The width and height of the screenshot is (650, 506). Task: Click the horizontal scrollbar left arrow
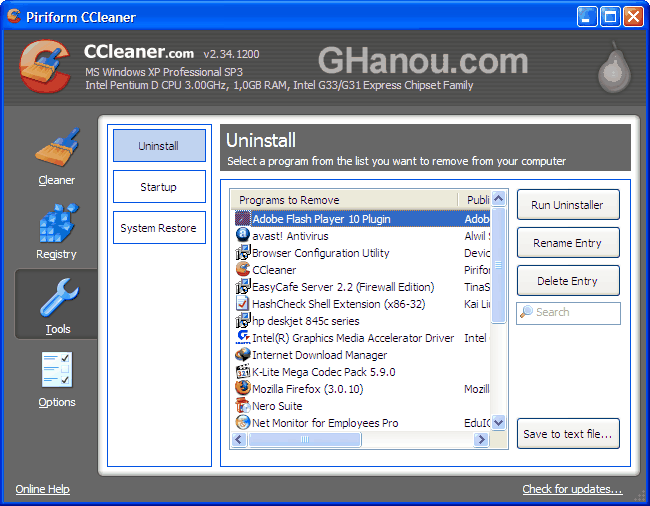(x=239, y=439)
